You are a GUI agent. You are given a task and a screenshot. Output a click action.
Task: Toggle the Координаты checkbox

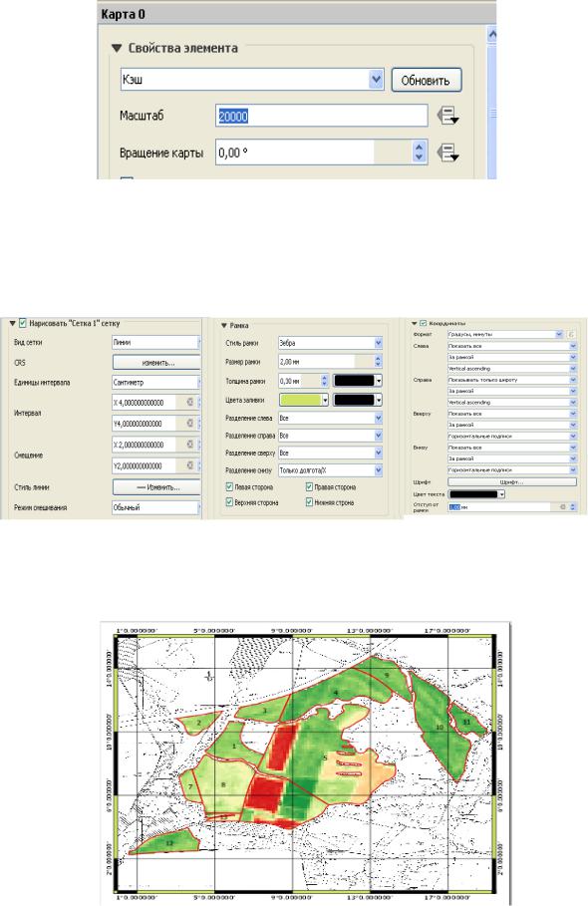[x=423, y=324]
